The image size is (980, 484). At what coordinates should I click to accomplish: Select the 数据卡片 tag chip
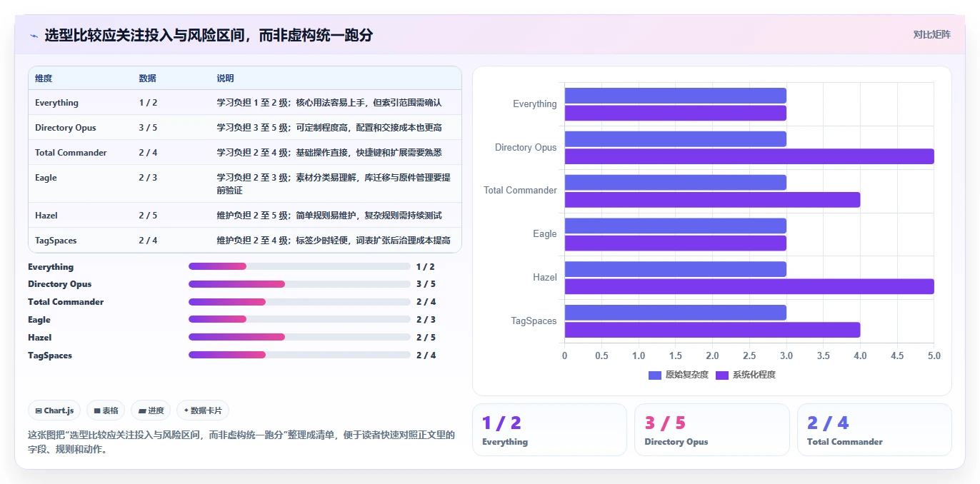pyautogui.click(x=203, y=410)
